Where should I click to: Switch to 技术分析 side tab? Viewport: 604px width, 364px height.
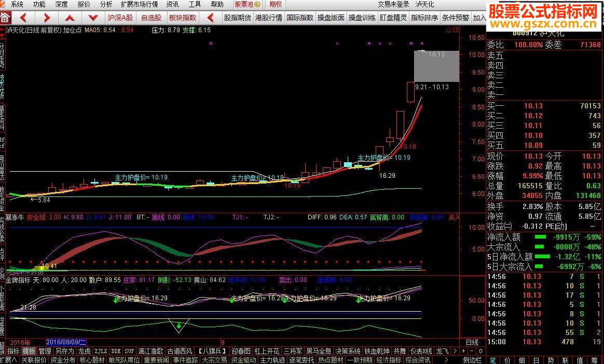[2, 86]
